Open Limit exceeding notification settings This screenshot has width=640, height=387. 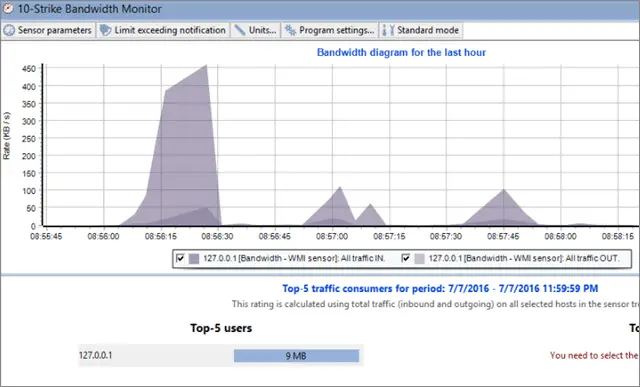[x=162, y=30]
